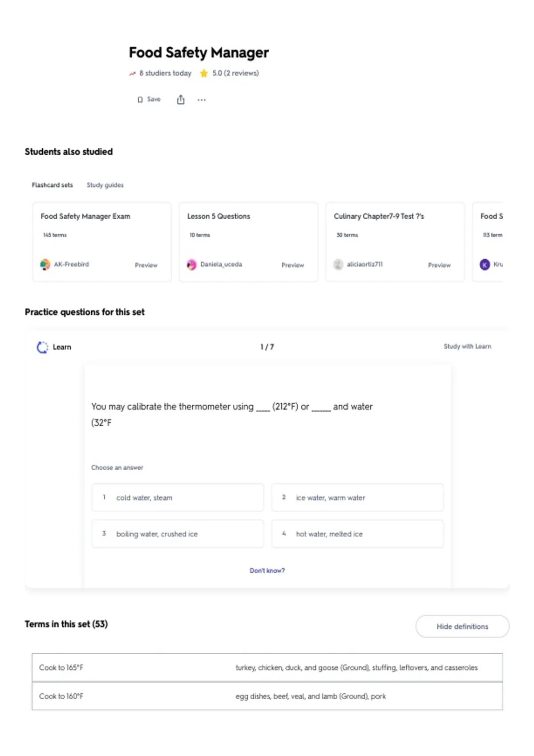Click the Save bookmark icon
Viewport: 534px width, 756px height.
click(x=140, y=100)
